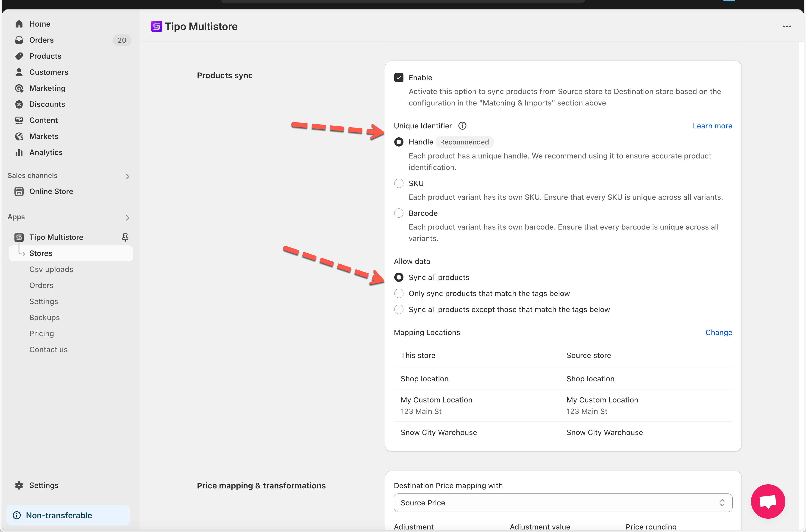
Task: Click the Orders count badge 20
Action: coord(122,40)
